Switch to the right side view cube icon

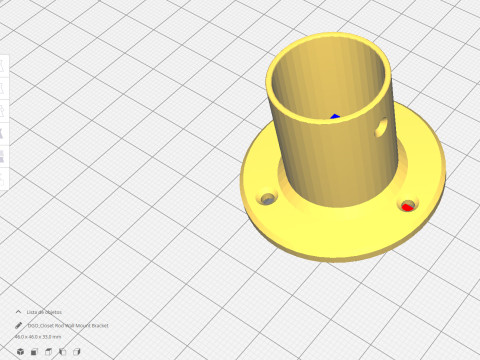77,352
